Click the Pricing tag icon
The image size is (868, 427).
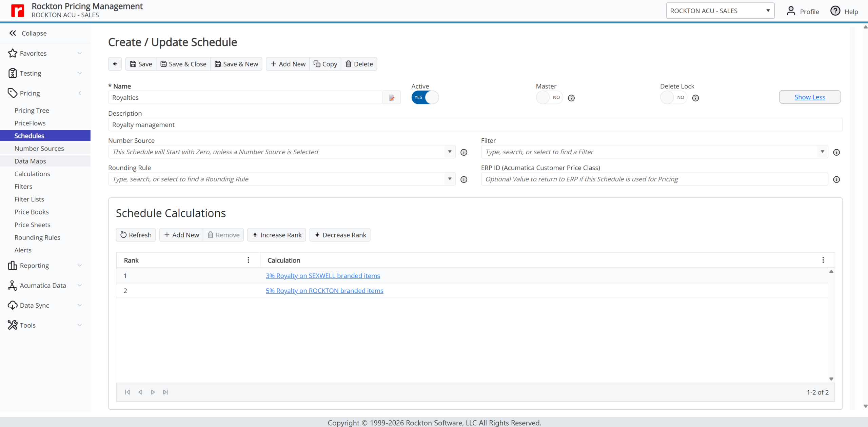(x=13, y=93)
